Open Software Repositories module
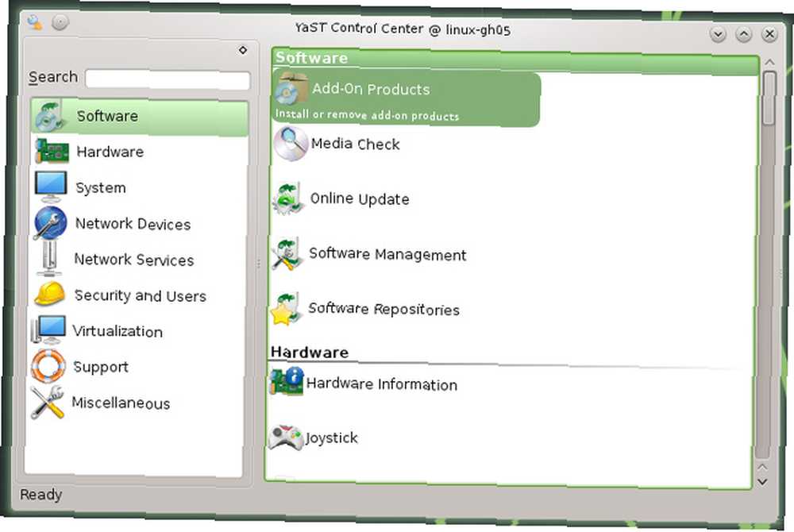The image size is (794, 532). tap(384, 309)
